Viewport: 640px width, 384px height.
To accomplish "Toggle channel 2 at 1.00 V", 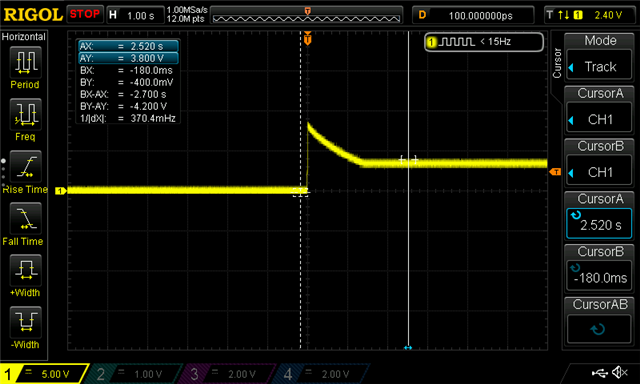I will pyautogui.click(x=135, y=374).
